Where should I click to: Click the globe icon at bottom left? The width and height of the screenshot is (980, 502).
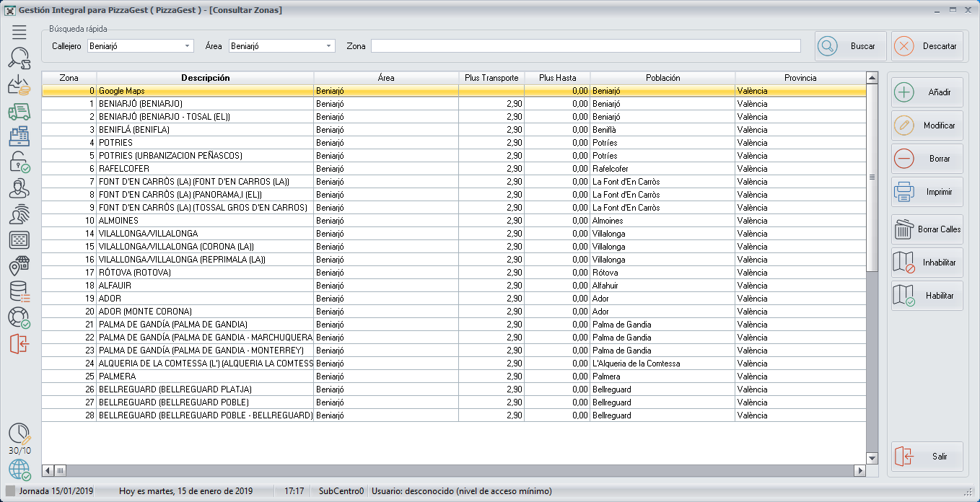(x=19, y=470)
